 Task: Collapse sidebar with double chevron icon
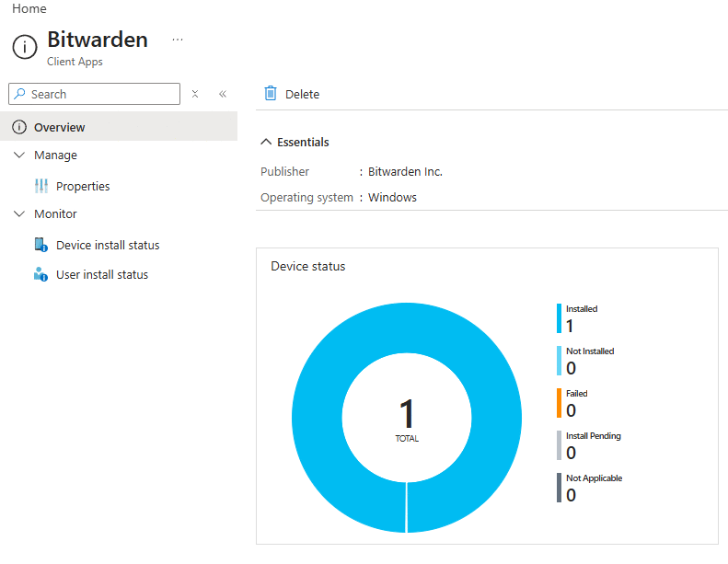[223, 94]
